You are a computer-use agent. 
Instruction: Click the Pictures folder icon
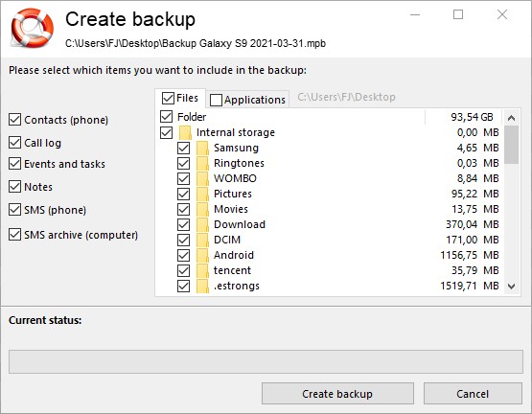tap(202, 194)
